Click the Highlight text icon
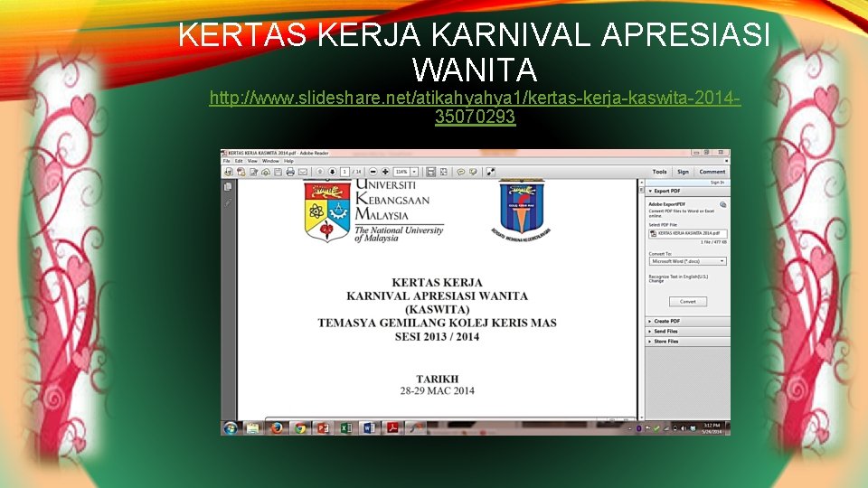 [473, 172]
